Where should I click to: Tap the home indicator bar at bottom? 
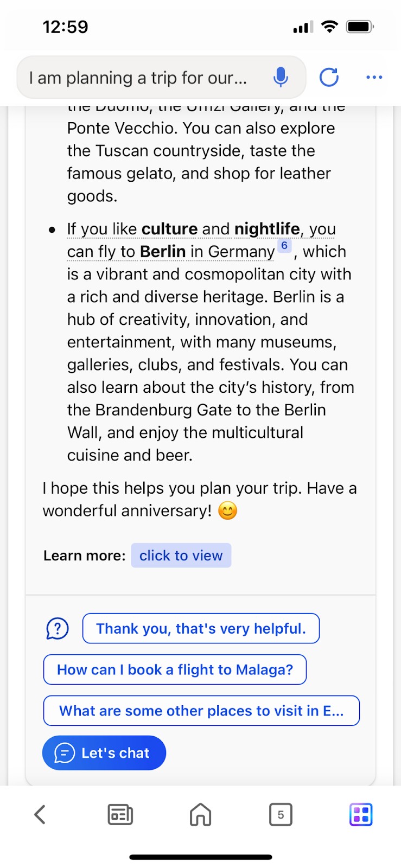click(200, 857)
